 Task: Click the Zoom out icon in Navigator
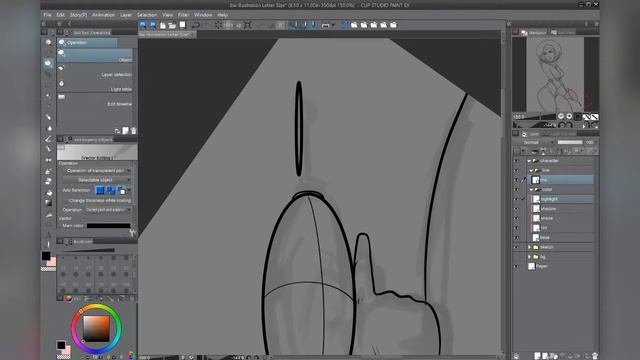click(561, 116)
